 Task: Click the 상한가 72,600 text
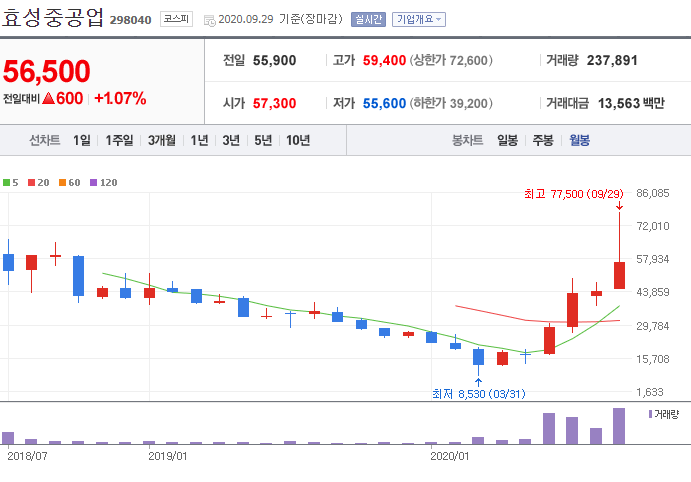[451, 60]
